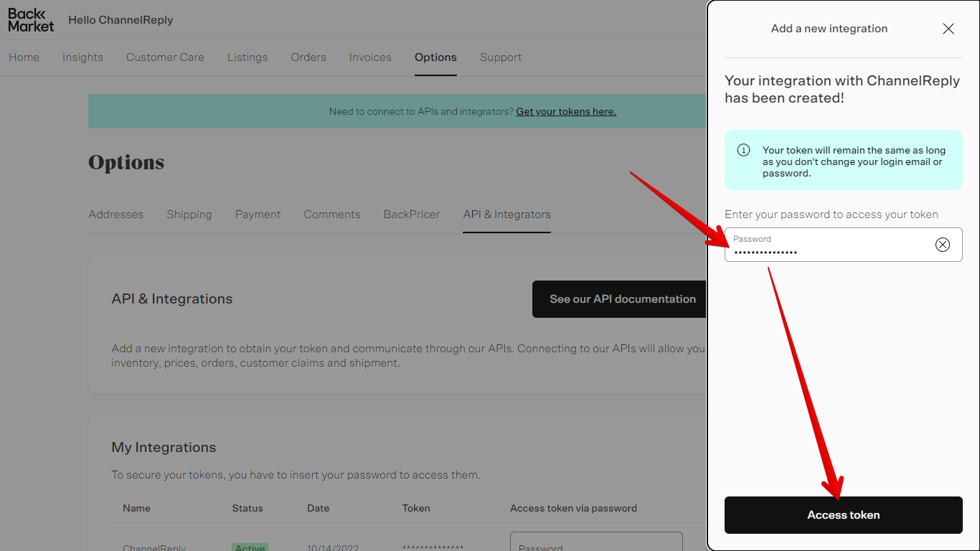980x551 pixels.
Task: Click the Password field in My Integrations table
Action: coord(596,541)
